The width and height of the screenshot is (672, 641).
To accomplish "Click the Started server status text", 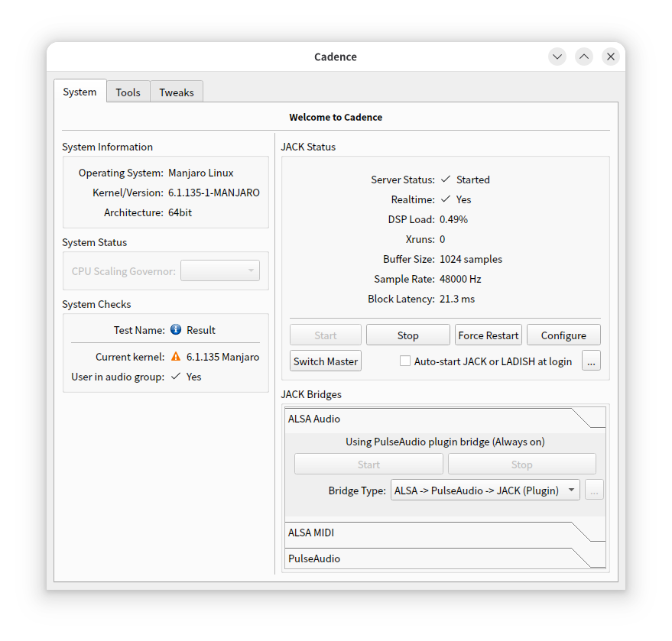I will pos(472,180).
